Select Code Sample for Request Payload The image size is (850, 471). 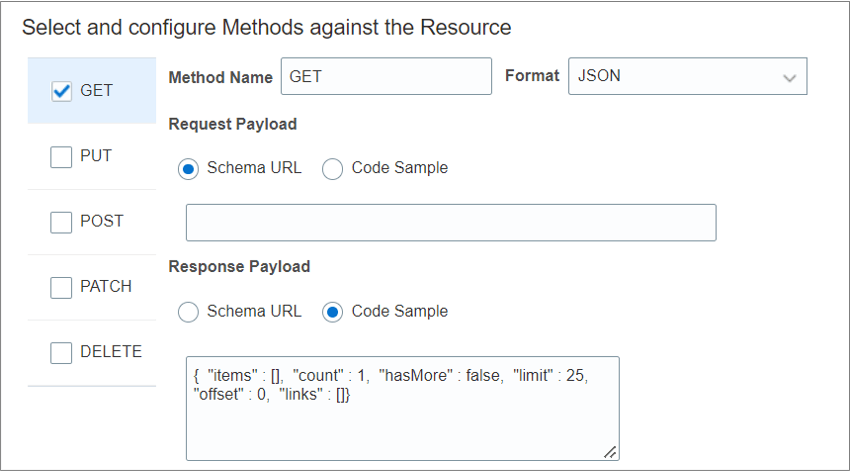coord(333,168)
